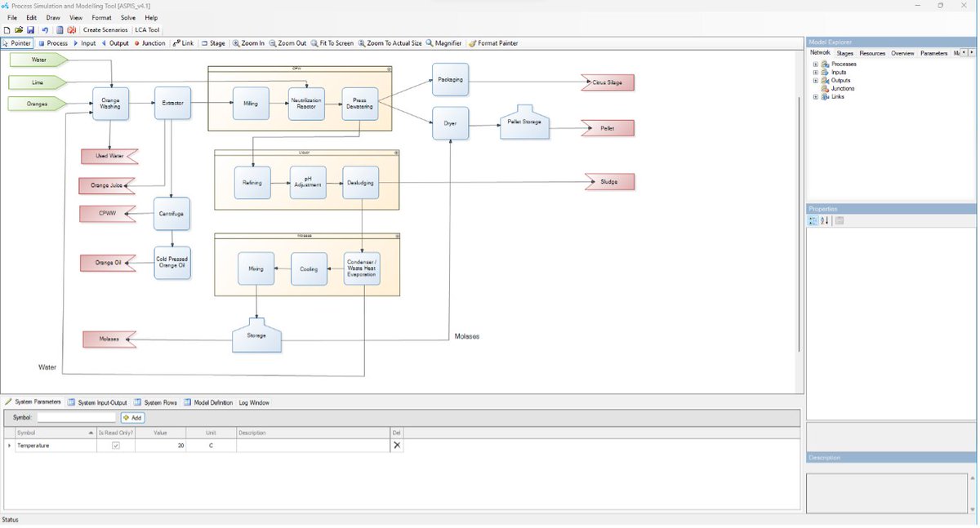Click the Alphabetical sort icon in Properties
Viewport: 980px width, 528px height.
tap(825, 220)
